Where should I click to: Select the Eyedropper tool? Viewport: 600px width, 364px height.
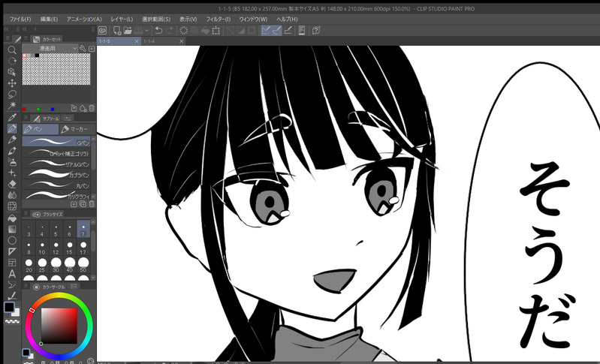click(12, 117)
